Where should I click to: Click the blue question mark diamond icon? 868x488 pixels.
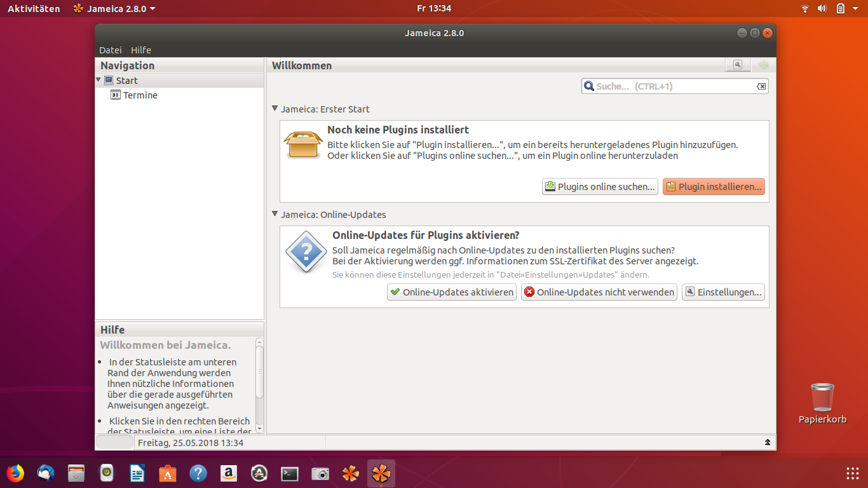click(x=306, y=252)
